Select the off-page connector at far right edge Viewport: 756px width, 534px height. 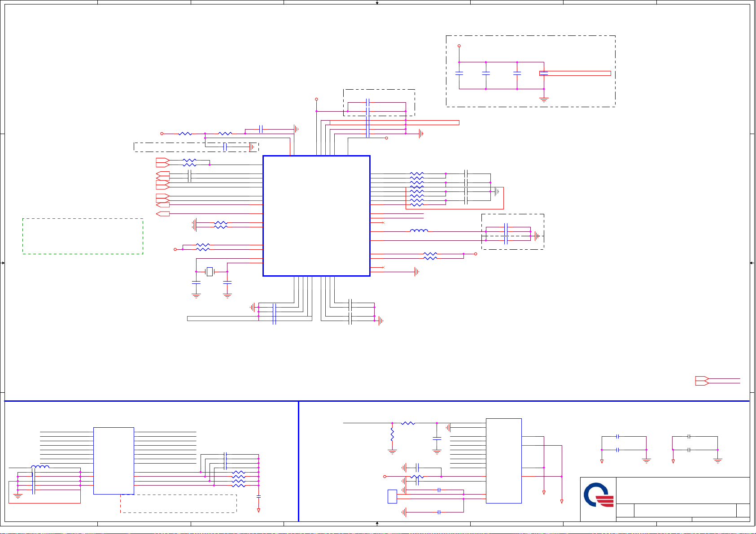tap(702, 381)
